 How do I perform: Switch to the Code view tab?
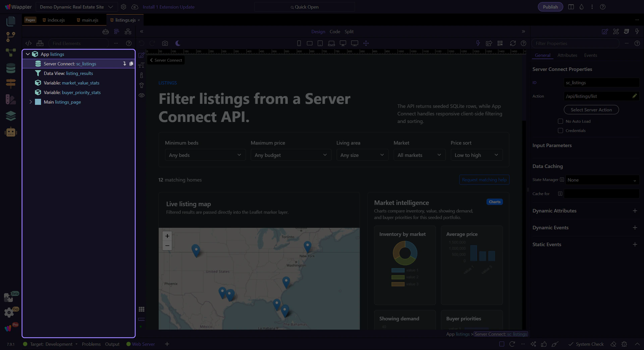334,32
